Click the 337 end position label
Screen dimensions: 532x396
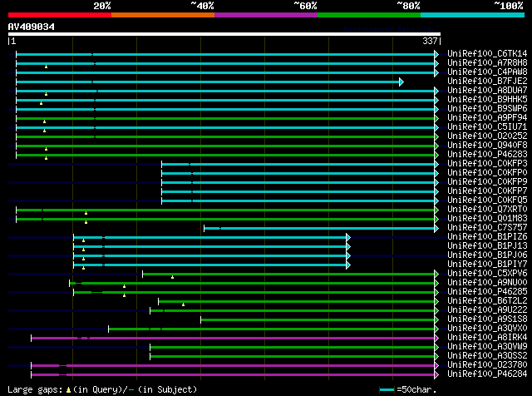click(x=430, y=41)
